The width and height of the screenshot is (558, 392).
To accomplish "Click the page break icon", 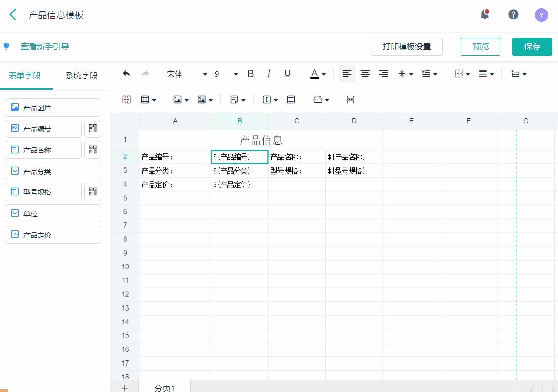I will [350, 99].
